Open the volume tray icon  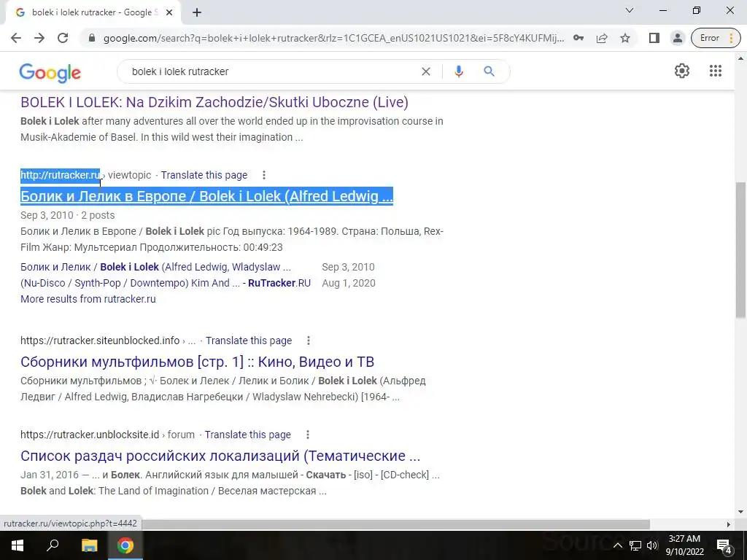pos(652,545)
